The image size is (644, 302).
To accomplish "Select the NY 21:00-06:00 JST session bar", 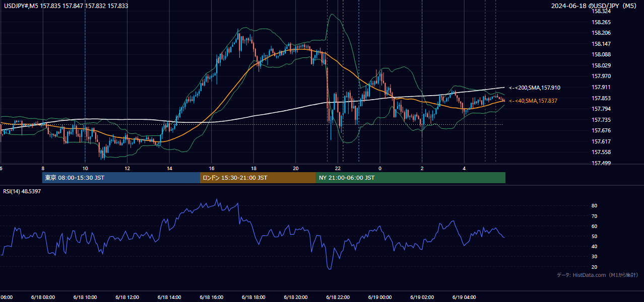I will point(411,178).
